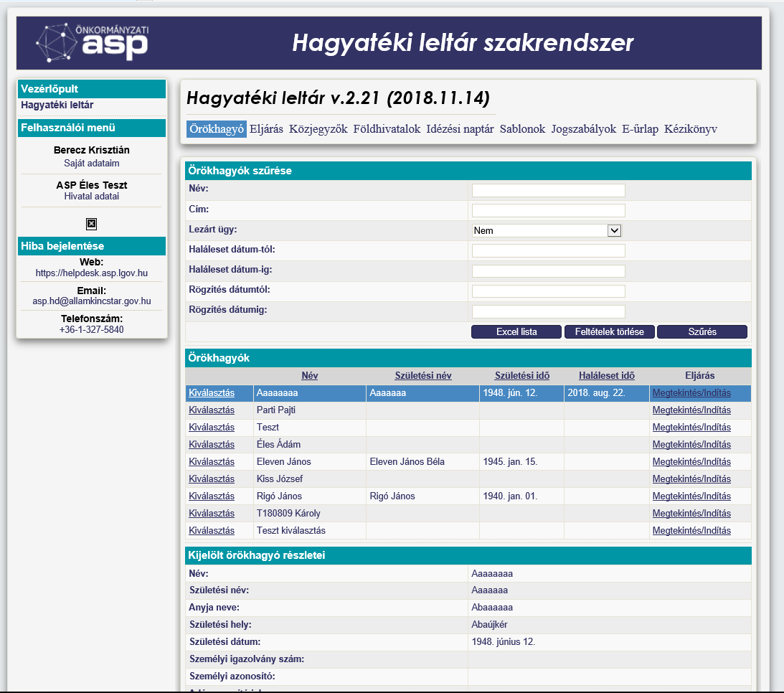Click the ASP Éles Teszt office name

click(92, 185)
